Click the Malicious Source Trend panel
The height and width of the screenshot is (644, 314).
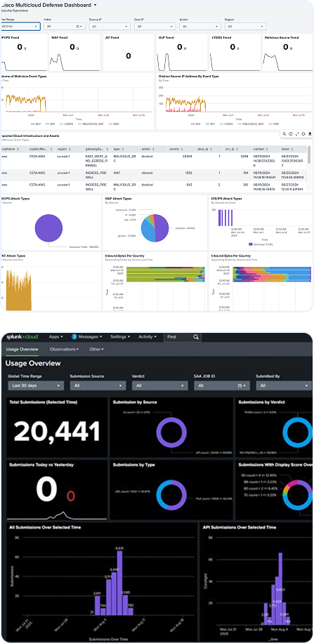coord(288,53)
